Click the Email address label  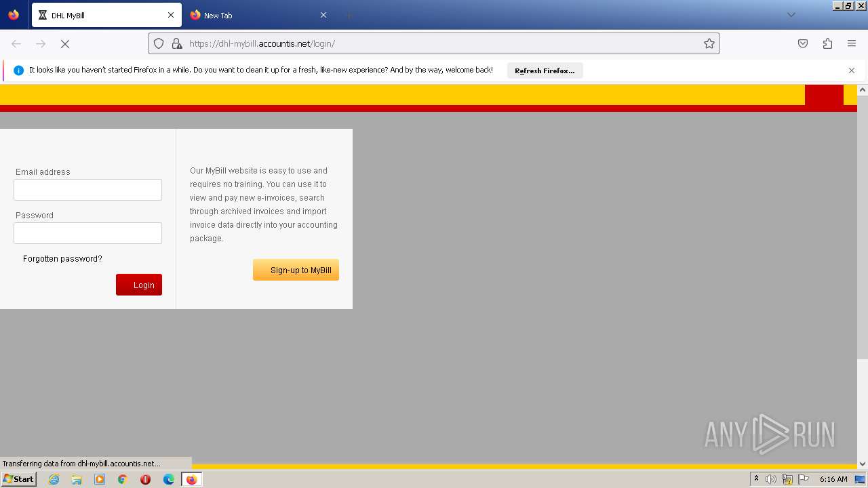point(43,172)
